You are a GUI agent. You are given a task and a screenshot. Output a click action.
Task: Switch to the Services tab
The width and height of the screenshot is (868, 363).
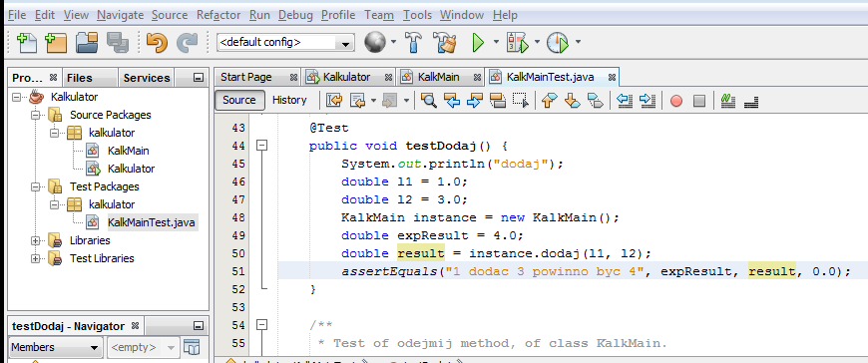(146, 78)
